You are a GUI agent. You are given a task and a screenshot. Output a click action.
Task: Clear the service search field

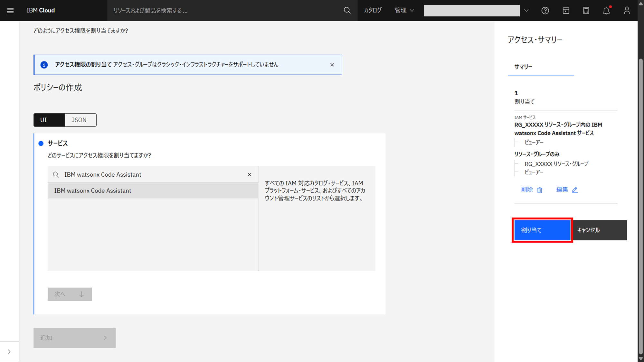[x=250, y=174]
